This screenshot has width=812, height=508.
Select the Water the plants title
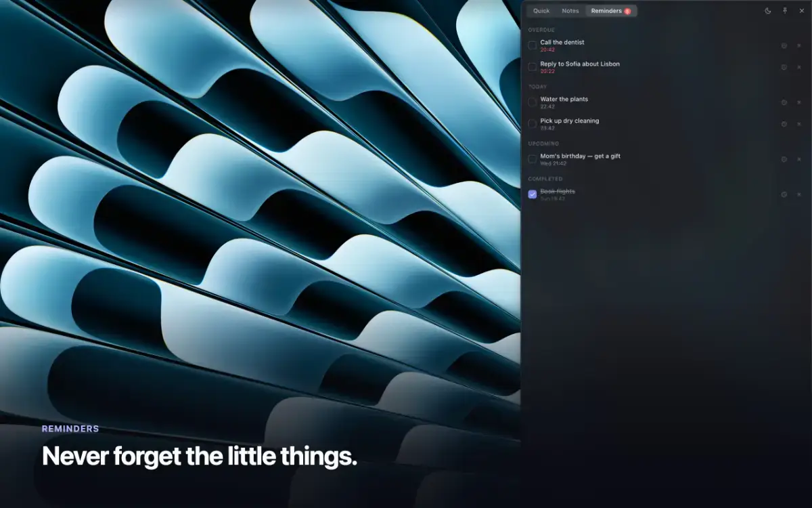click(x=564, y=99)
